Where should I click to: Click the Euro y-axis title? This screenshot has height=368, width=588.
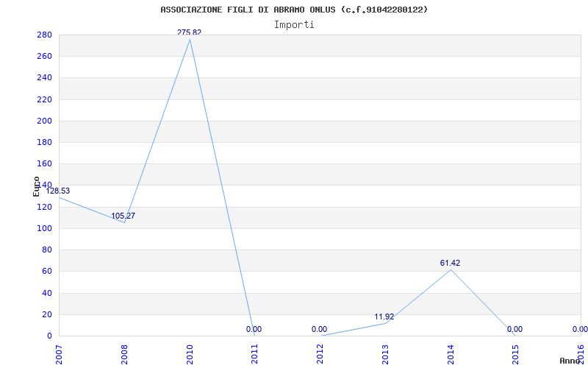(x=36, y=186)
